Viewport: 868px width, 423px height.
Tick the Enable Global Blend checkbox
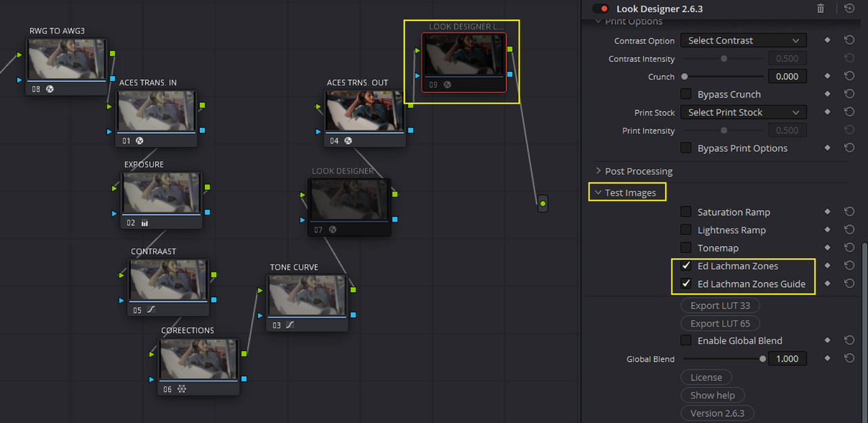point(686,340)
